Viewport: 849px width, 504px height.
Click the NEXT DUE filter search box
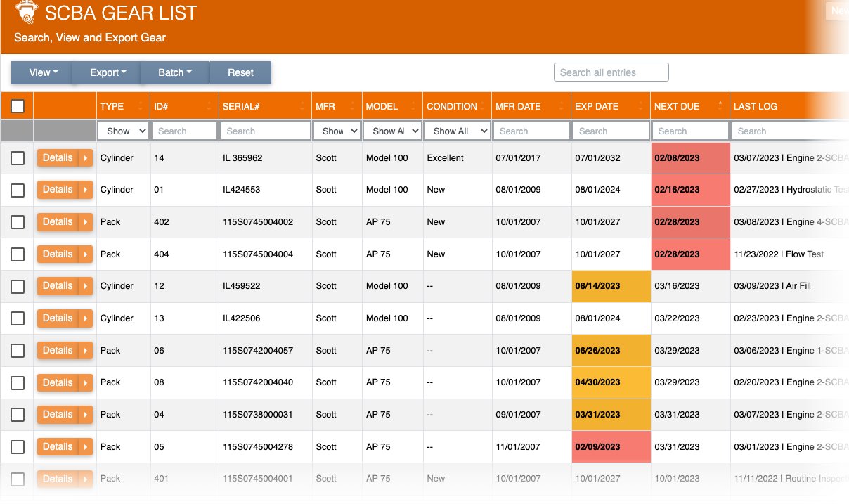(690, 131)
